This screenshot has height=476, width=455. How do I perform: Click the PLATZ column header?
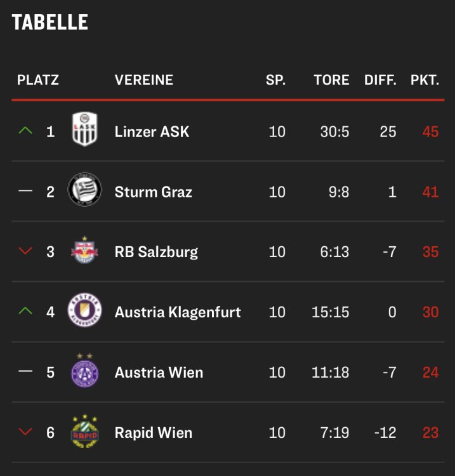[38, 80]
